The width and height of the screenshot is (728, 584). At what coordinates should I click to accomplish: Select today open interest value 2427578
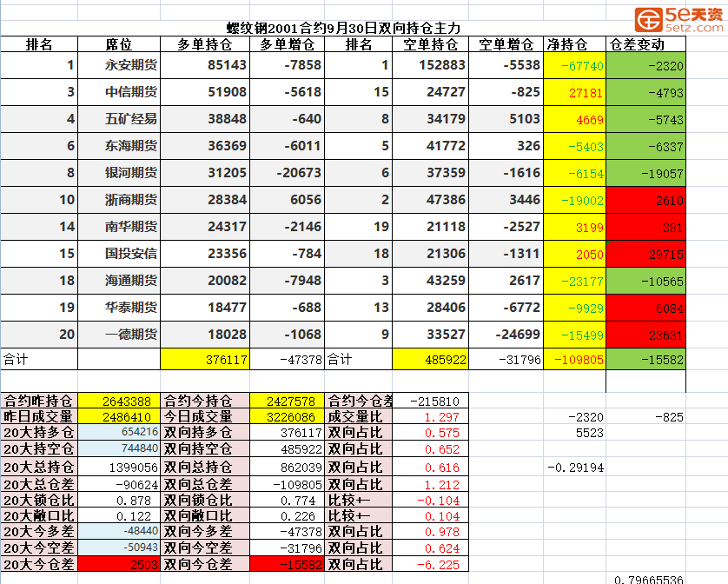(287, 401)
